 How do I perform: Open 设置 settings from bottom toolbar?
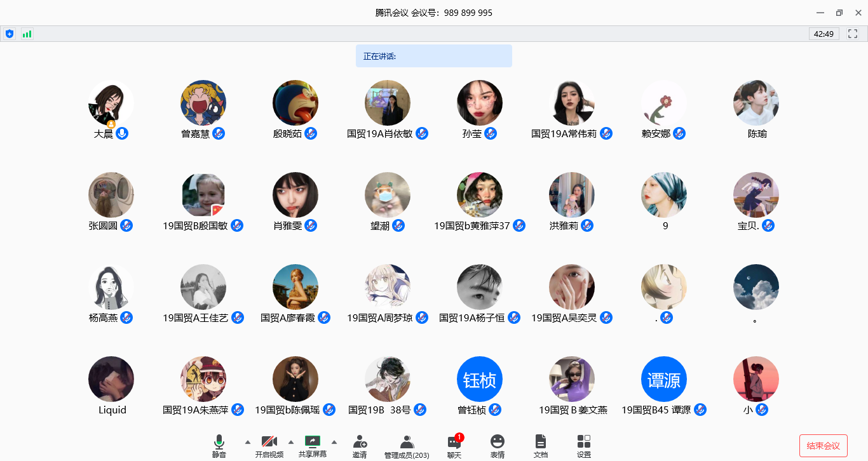(584, 446)
